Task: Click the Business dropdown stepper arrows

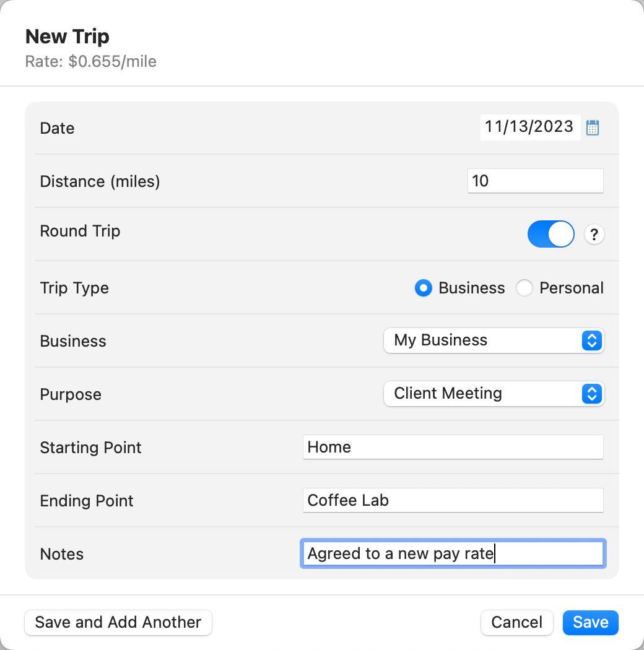Action: 592,340
